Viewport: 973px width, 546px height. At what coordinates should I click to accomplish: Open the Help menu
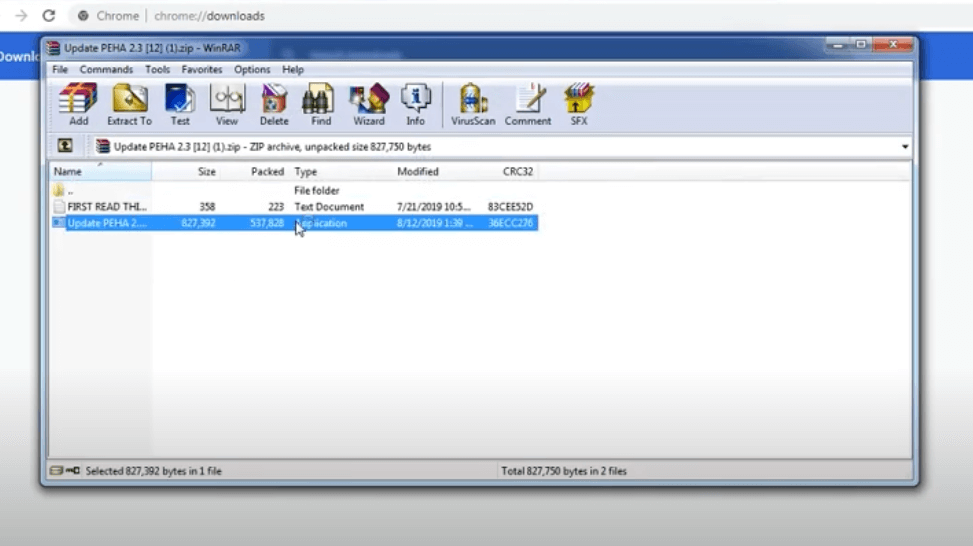293,69
